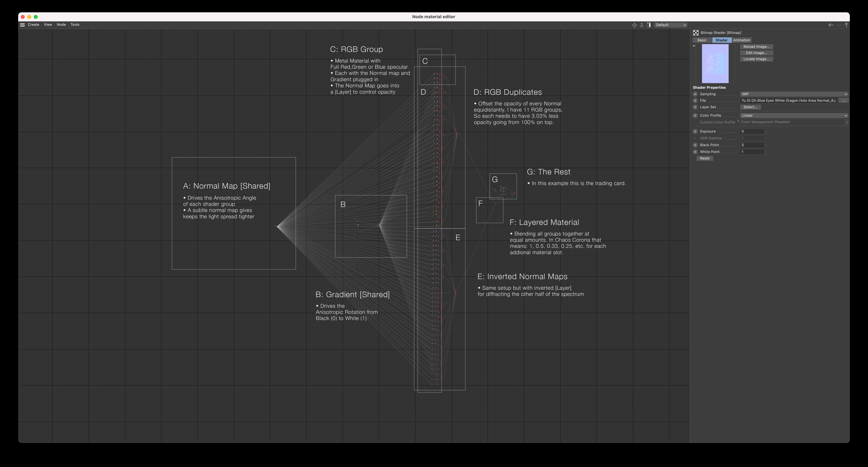Toggle the Black Point animation dot
Viewport: 868px width, 467px height.
pyautogui.click(x=695, y=145)
